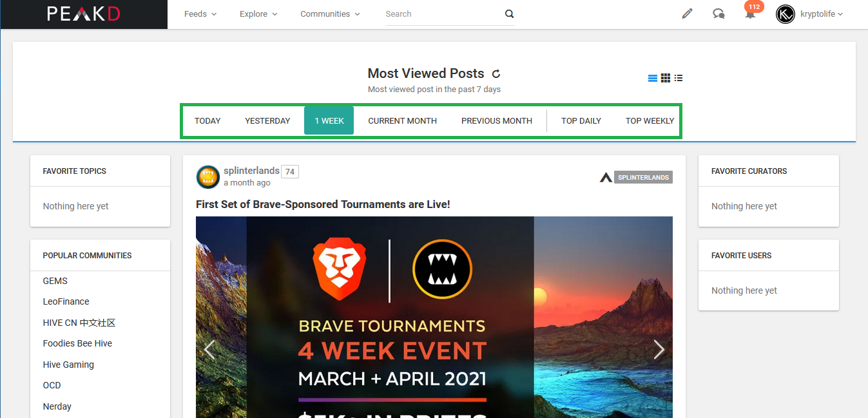This screenshot has height=418, width=868.
Task: Open the Nerday community
Action: click(57, 406)
